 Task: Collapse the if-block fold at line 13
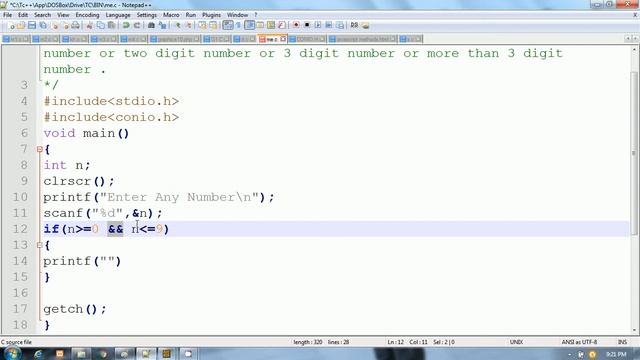pos(40,245)
